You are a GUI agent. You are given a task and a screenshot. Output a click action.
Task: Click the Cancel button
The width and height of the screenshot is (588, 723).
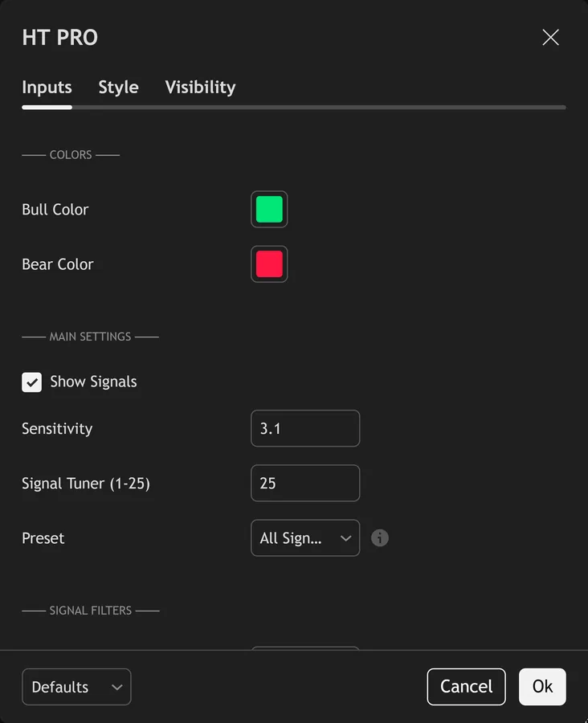tap(466, 687)
